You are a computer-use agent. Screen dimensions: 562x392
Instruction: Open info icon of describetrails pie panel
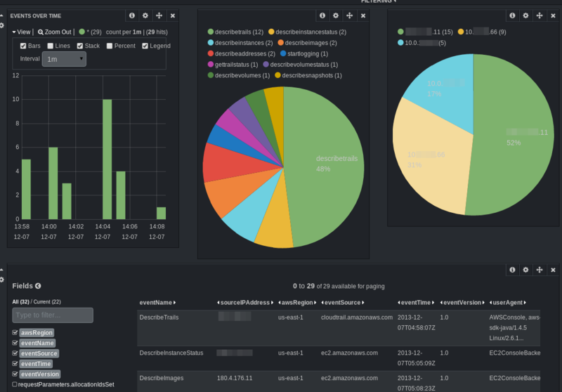coord(322,15)
